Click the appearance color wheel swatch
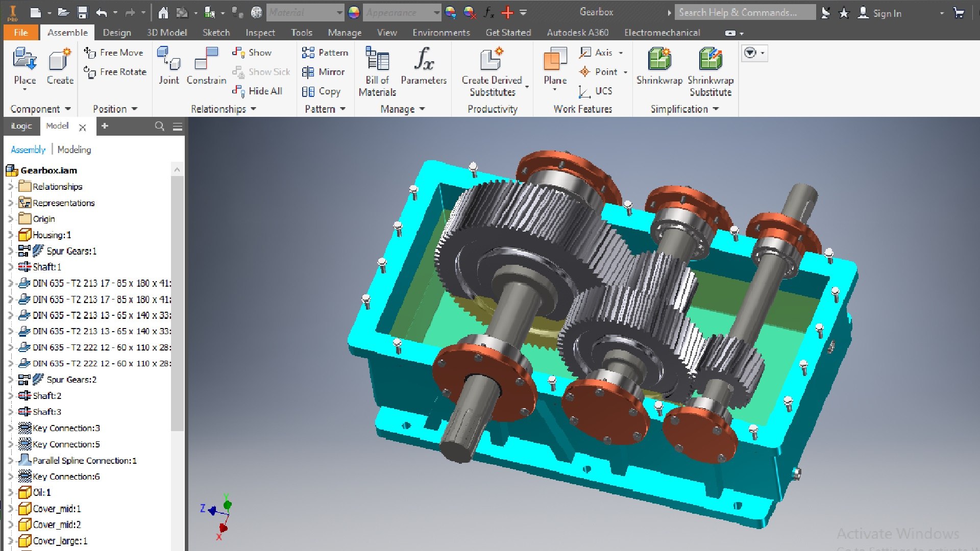Image resolution: width=980 pixels, height=551 pixels. point(354,12)
